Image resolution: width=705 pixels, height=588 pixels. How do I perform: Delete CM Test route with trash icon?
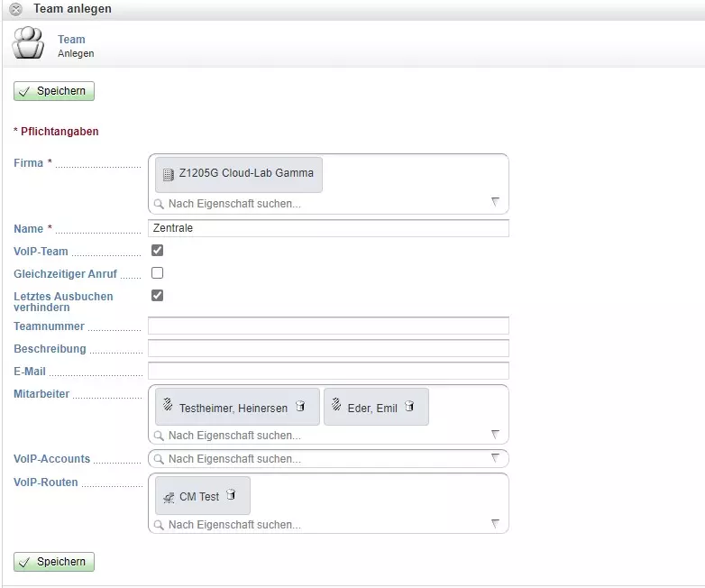(x=231, y=494)
